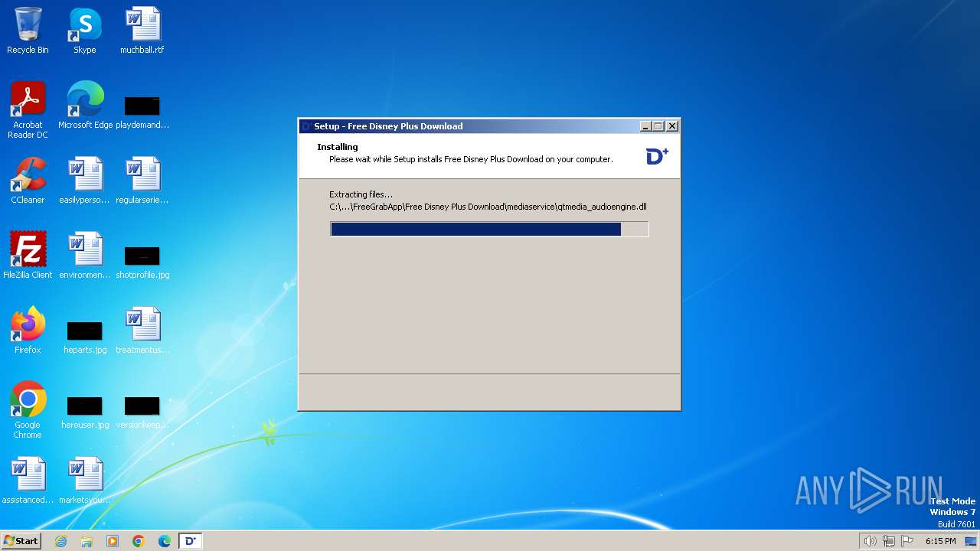
Task: Open Acrobat Reader DC shortcut
Action: (x=28, y=110)
